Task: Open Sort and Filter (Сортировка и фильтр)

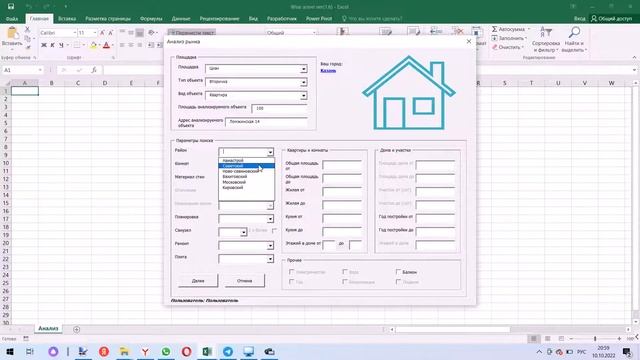Action: [x=546, y=39]
